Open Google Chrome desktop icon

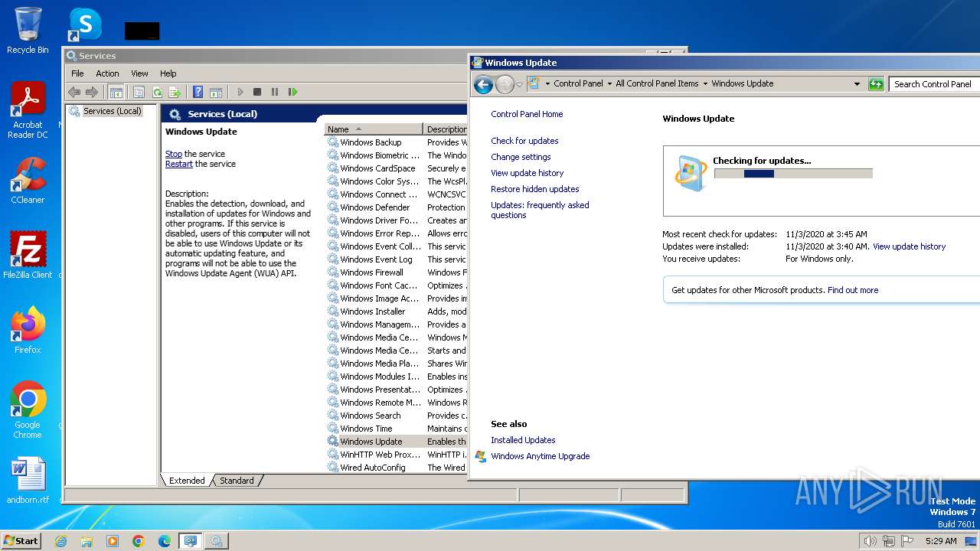tap(28, 410)
